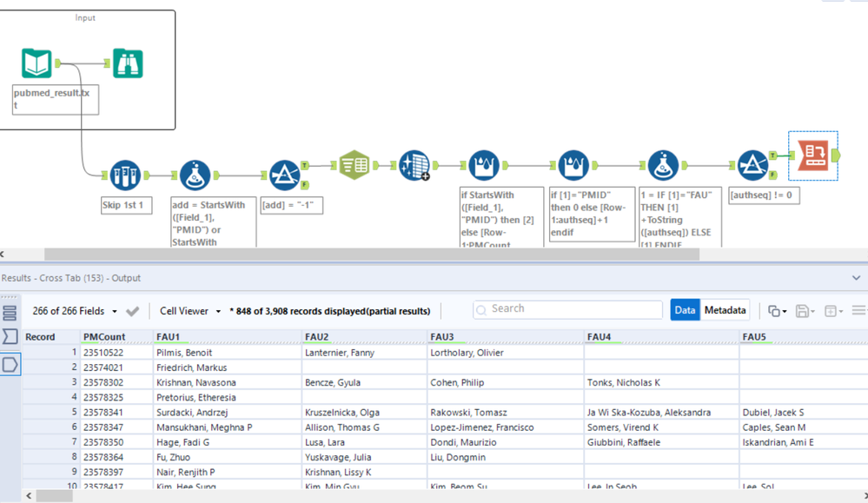
Task: Select cell Pilmis, Benoit
Action: (x=227, y=353)
